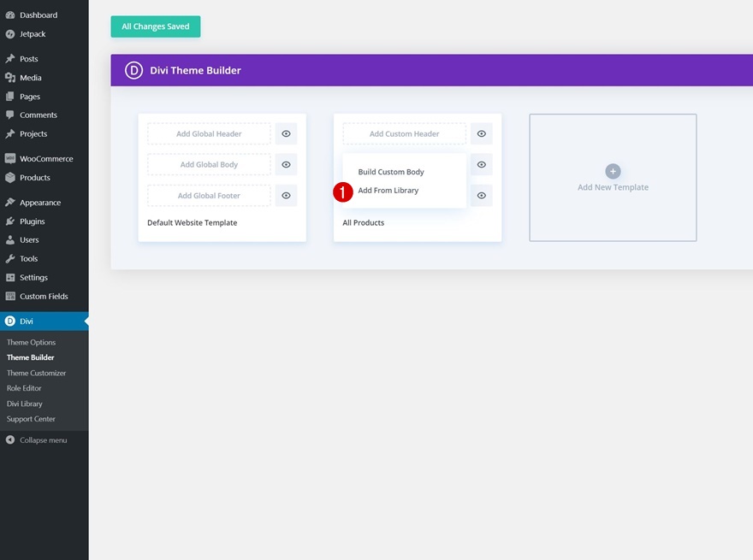Click the Divi D icon in sidebar
The image size is (753, 560).
(10, 321)
